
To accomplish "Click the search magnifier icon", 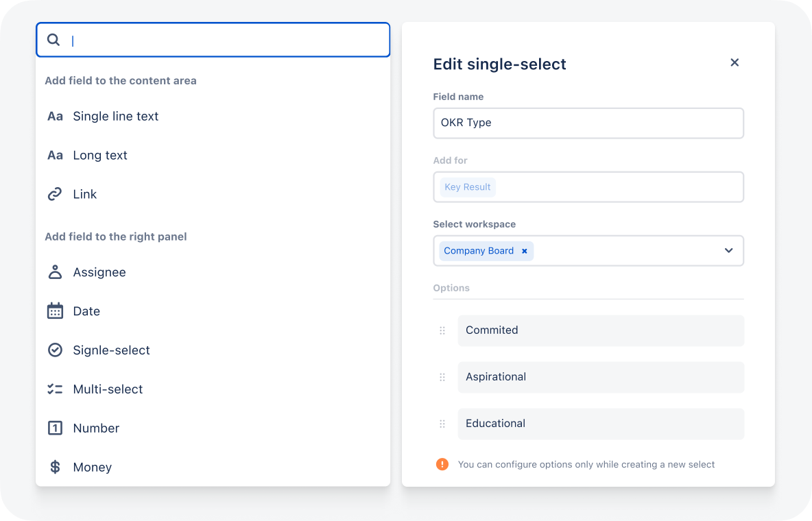I will pyautogui.click(x=53, y=39).
